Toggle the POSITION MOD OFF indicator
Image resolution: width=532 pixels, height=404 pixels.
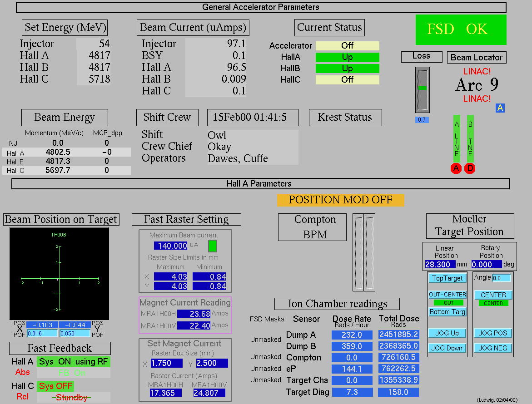coord(340,200)
